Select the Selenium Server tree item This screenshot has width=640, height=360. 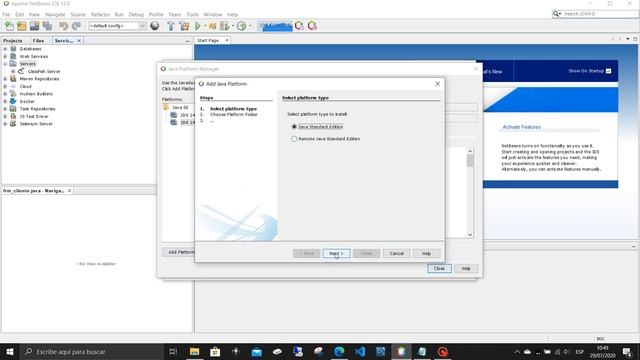point(36,124)
